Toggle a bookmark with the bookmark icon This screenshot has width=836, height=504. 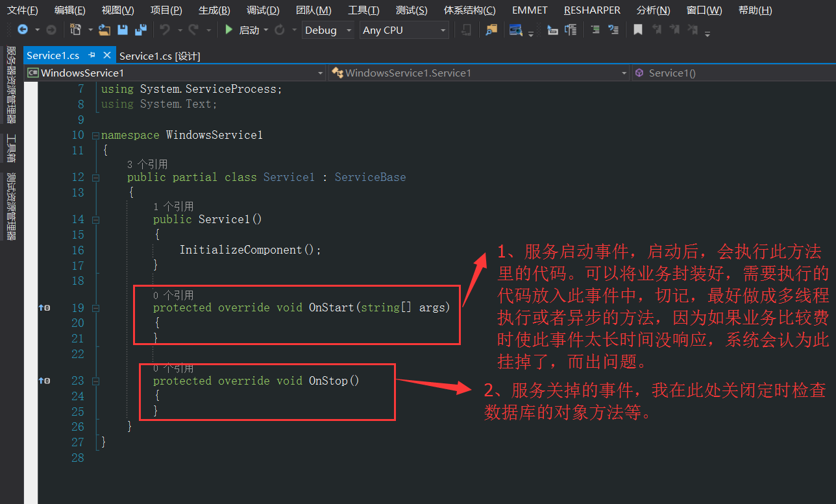coord(638,30)
